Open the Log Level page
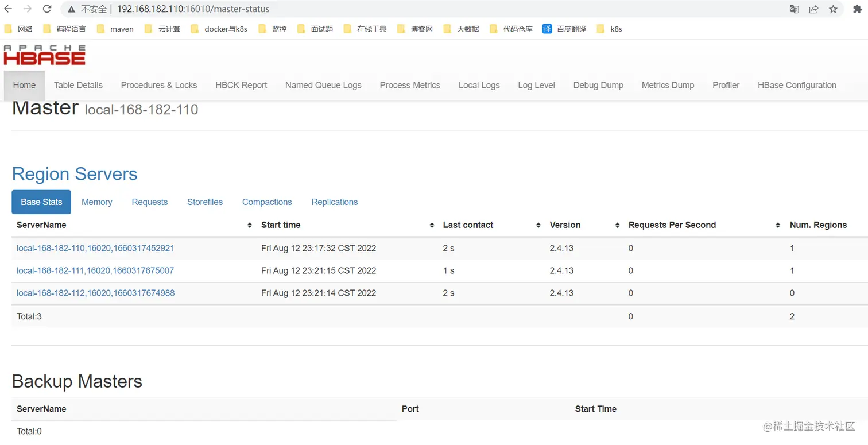This screenshot has width=868, height=445. pyautogui.click(x=536, y=85)
